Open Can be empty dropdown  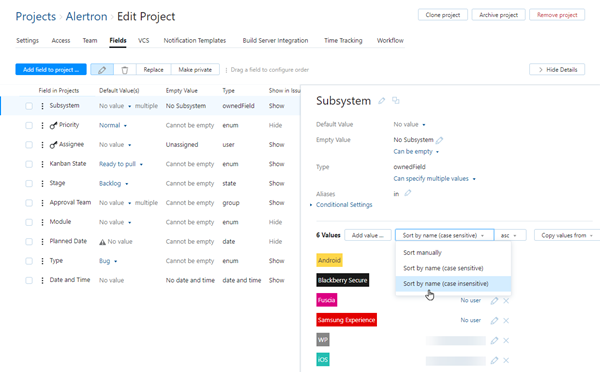click(416, 152)
